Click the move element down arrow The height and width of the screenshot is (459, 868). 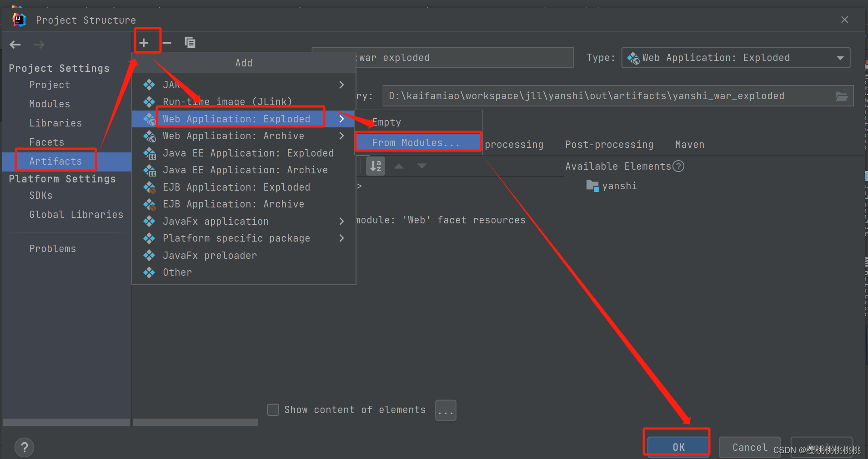(x=422, y=166)
